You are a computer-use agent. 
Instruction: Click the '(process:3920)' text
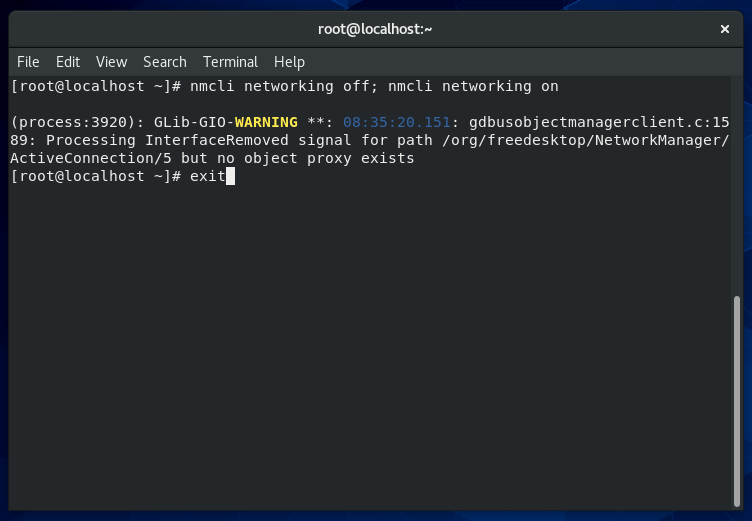click(x=75, y=122)
